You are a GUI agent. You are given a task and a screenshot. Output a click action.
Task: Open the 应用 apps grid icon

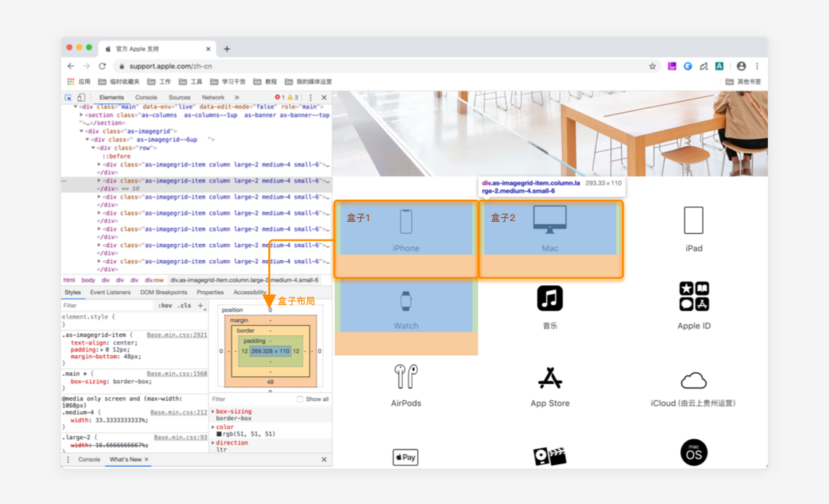point(71,82)
